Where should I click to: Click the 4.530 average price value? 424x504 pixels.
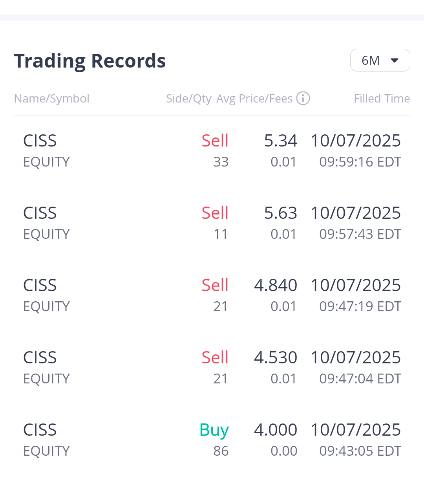click(276, 357)
